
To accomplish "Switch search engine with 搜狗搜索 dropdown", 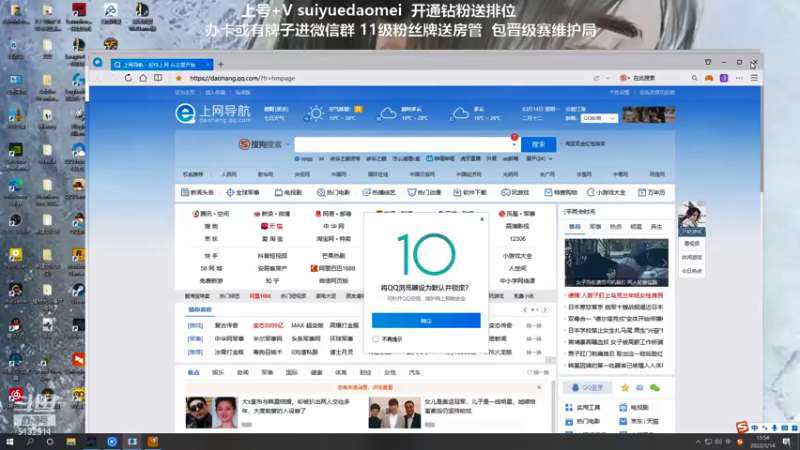I will [x=264, y=144].
